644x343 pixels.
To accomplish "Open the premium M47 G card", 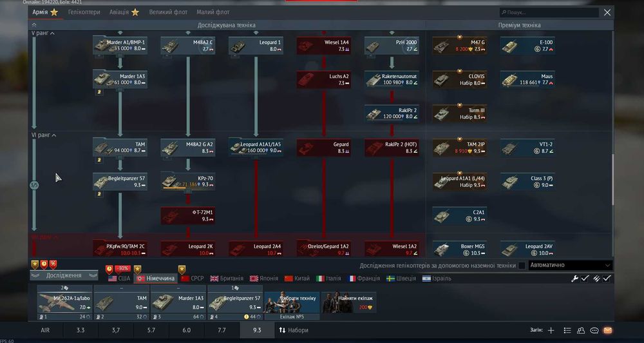I will (460, 45).
